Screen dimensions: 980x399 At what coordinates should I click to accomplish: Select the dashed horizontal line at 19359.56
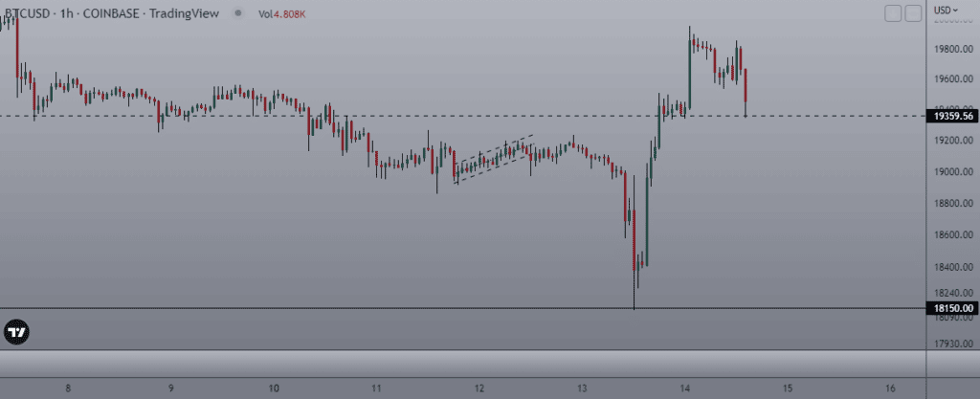point(462,116)
